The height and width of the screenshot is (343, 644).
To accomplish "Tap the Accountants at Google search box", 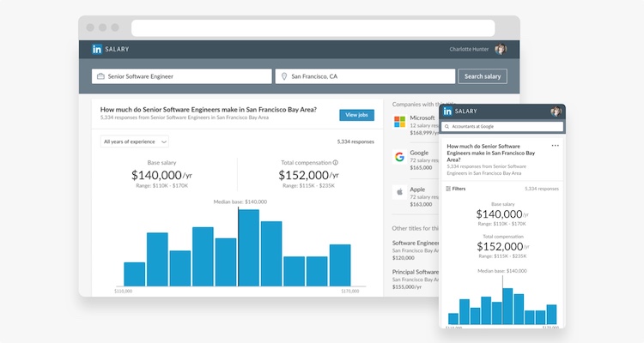I will pyautogui.click(x=502, y=126).
